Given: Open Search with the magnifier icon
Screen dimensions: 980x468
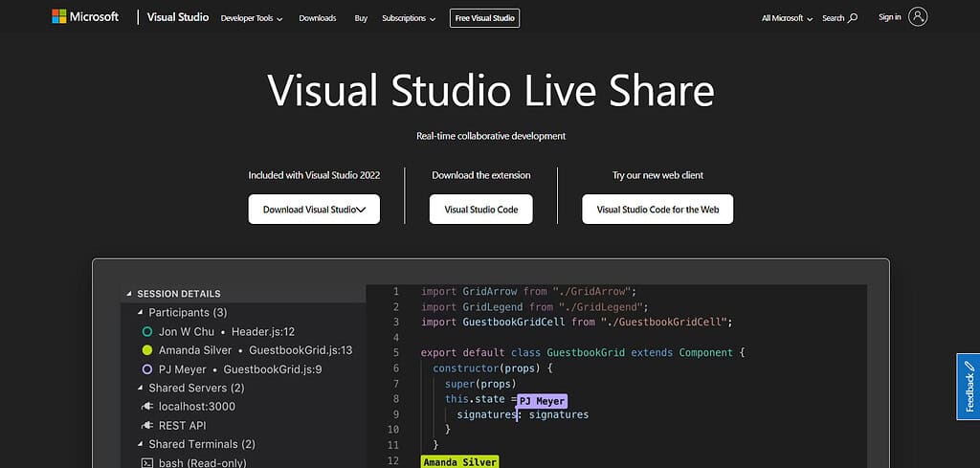Looking at the screenshot, I should [839, 18].
